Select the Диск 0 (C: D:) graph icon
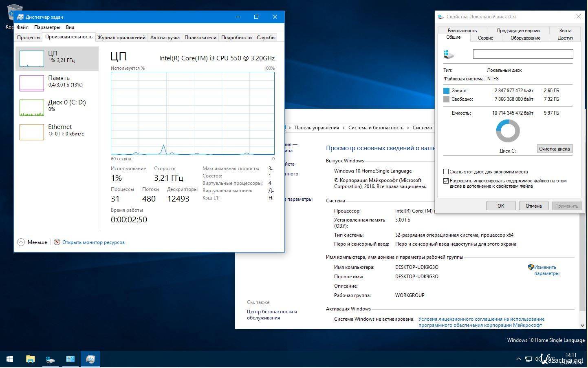The width and height of the screenshot is (588, 368). click(32, 108)
